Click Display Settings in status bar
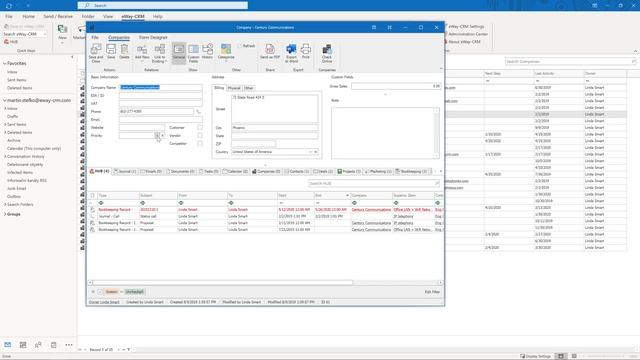This screenshot has height=360, width=640. click(x=536, y=356)
